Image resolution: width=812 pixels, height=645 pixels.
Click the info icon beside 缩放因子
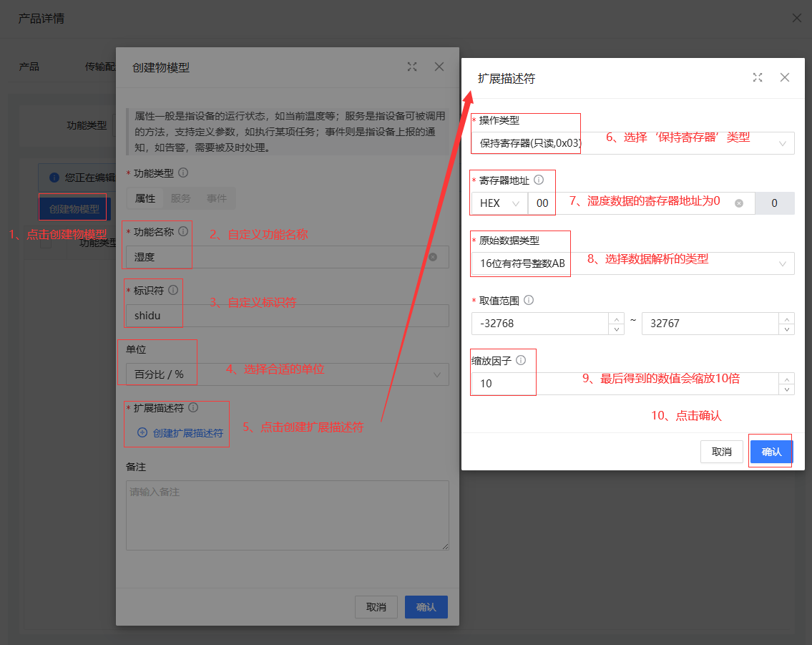tap(520, 360)
